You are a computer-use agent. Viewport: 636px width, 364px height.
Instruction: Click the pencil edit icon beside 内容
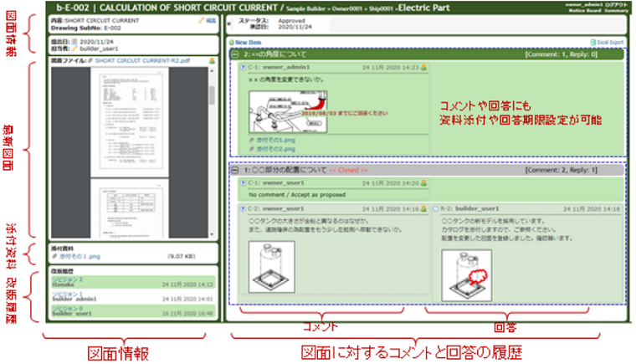201,20
